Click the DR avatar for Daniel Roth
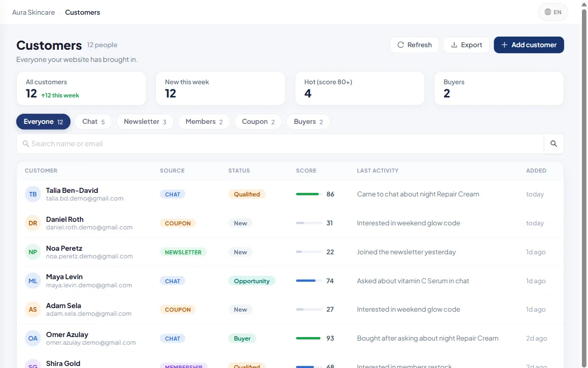588x368 pixels. tap(32, 223)
